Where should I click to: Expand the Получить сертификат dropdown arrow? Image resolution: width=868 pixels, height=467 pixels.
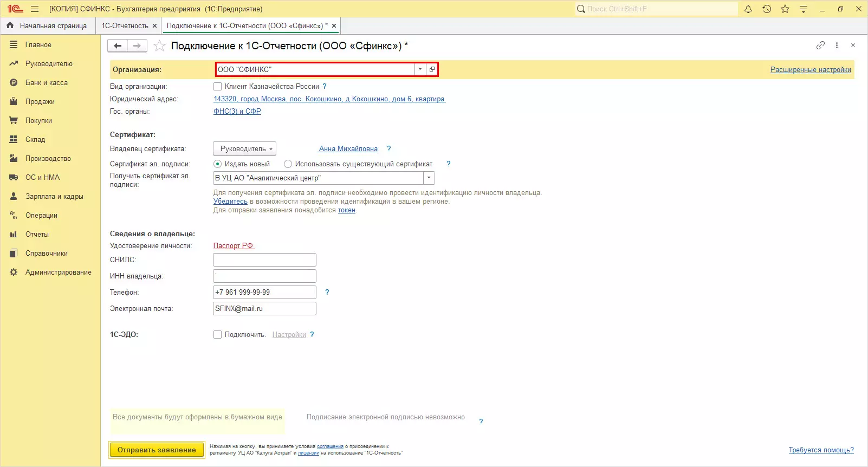click(x=429, y=178)
